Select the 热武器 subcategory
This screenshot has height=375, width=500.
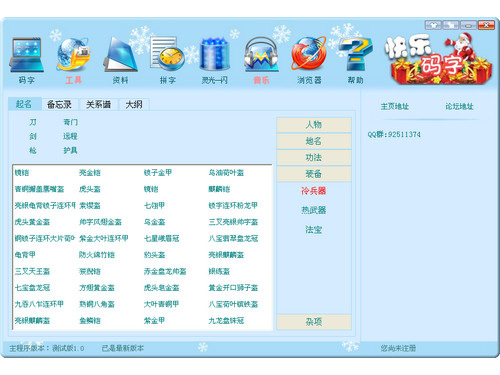click(314, 210)
